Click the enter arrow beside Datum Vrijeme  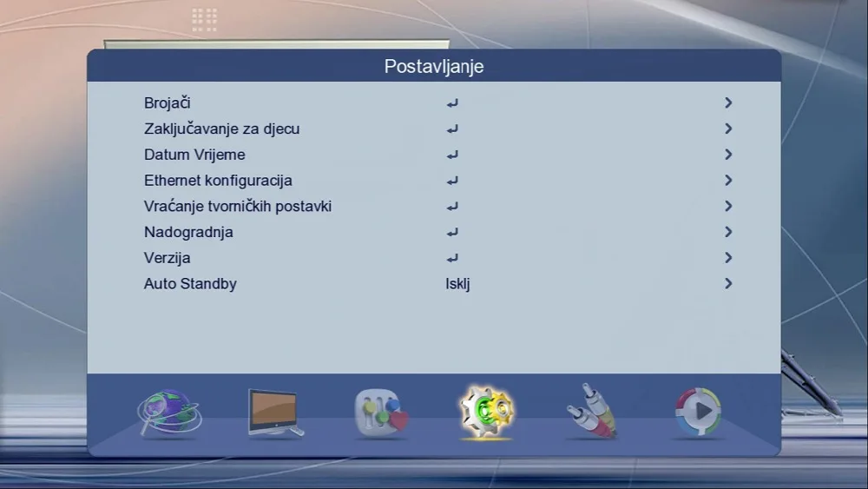[452, 155]
